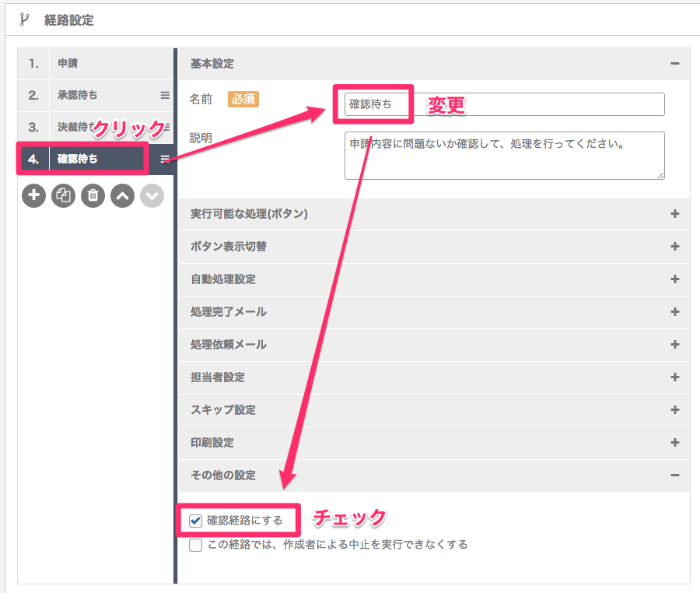This screenshot has width=700, height=593.
Task: Collapse the その他の設定 section
Action: 675,475
